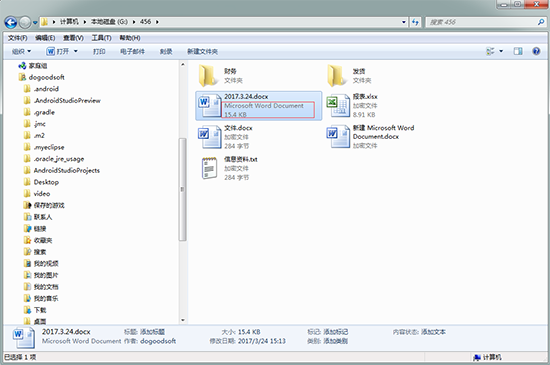
Task: Click the 打开 button with Word icon
Action: coord(58,52)
